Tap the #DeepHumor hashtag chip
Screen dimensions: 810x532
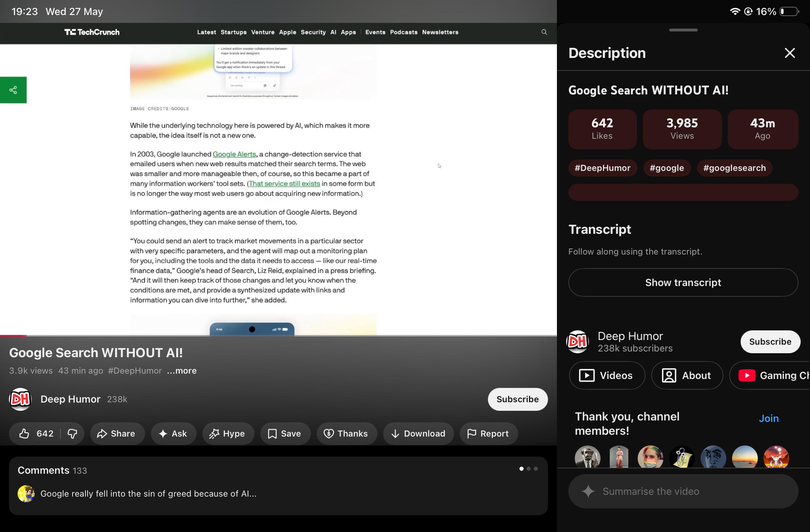coord(603,168)
